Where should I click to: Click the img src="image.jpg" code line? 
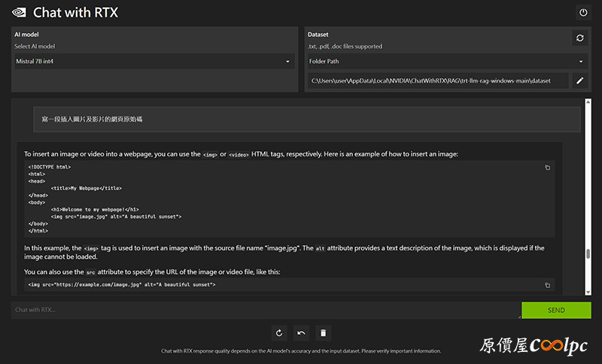(116, 217)
